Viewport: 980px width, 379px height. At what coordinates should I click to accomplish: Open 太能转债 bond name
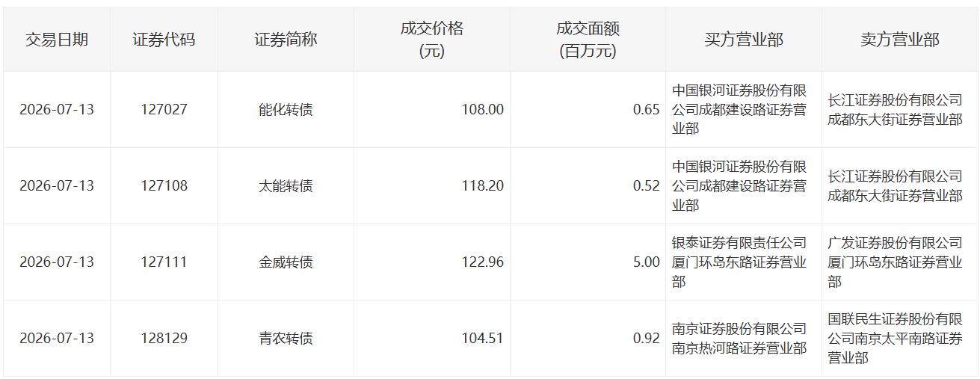click(286, 186)
